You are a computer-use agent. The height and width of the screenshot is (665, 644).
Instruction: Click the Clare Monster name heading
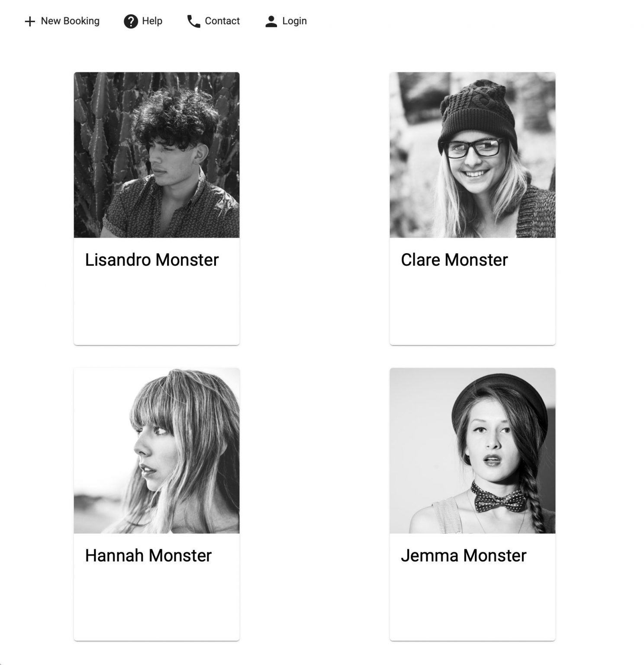[454, 260]
